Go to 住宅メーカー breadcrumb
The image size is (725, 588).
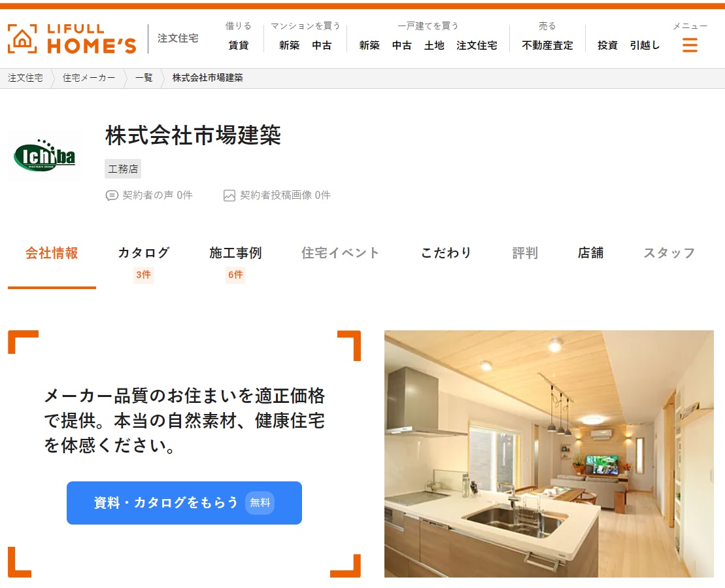[x=89, y=78]
